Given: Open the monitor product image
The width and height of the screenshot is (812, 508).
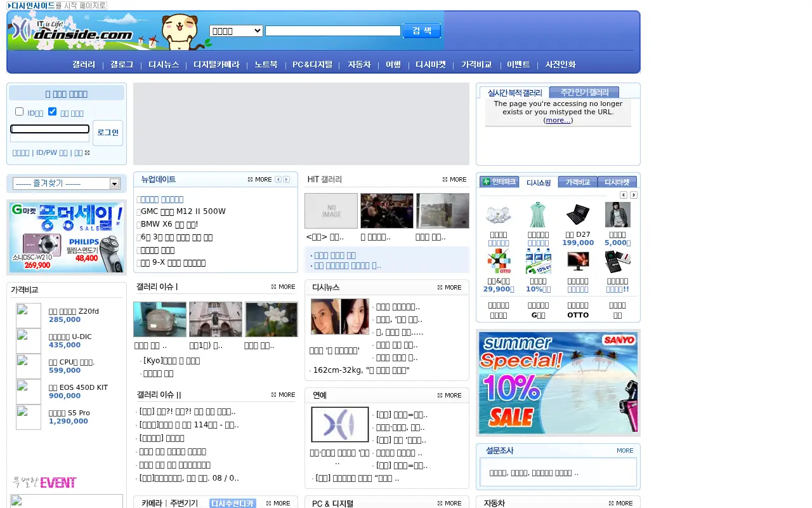Looking at the screenshot, I should pyautogui.click(x=578, y=261).
